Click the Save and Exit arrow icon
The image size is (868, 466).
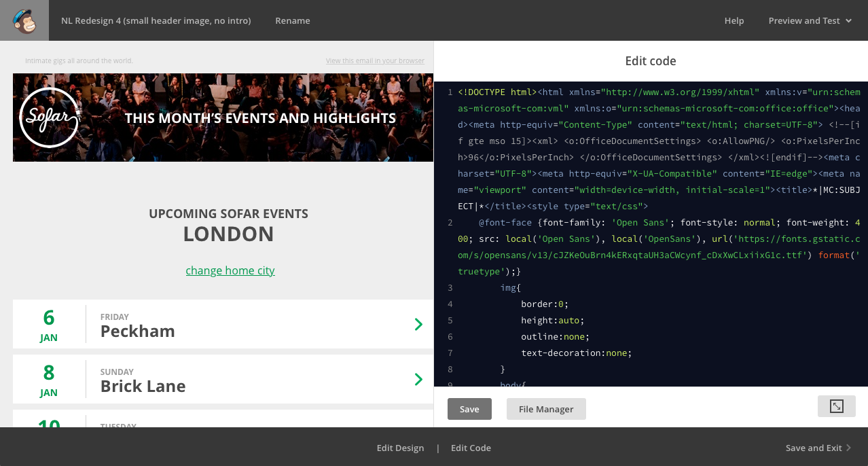click(x=848, y=448)
